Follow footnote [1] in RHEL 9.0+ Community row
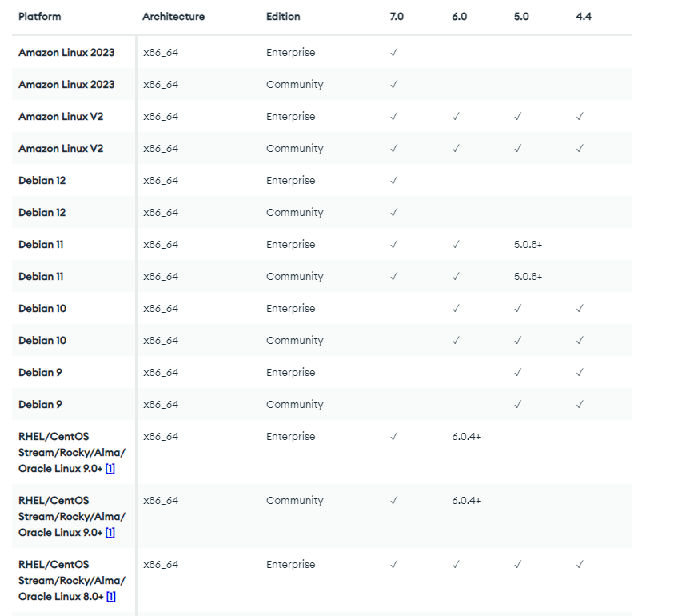This screenshot has height=616, width=674. coord(110,533)
